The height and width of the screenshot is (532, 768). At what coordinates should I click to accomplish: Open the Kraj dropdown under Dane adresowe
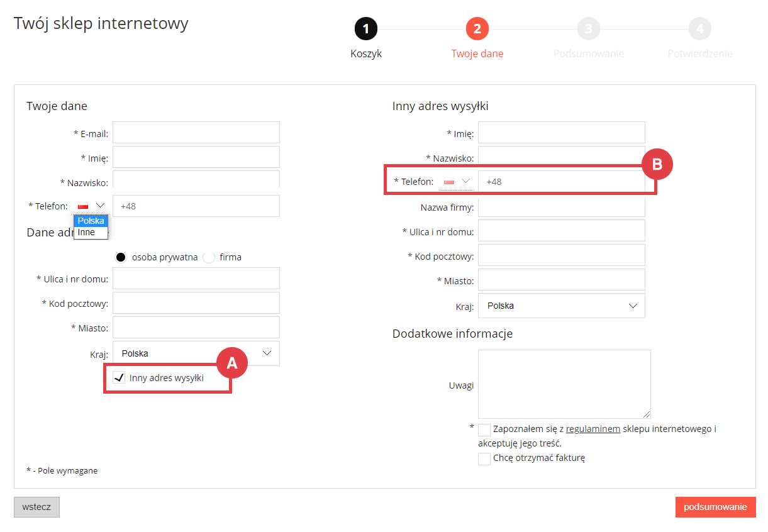pyautogui.click(x=196, y=353)
